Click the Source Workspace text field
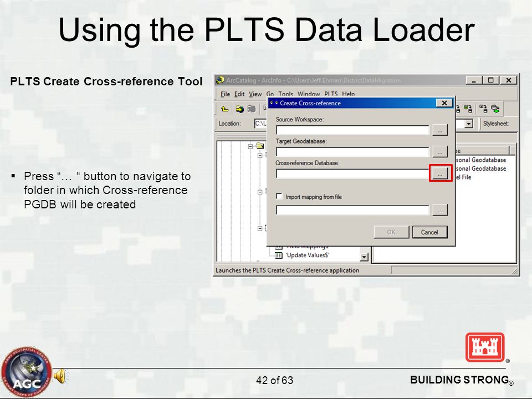 [352, 130]
